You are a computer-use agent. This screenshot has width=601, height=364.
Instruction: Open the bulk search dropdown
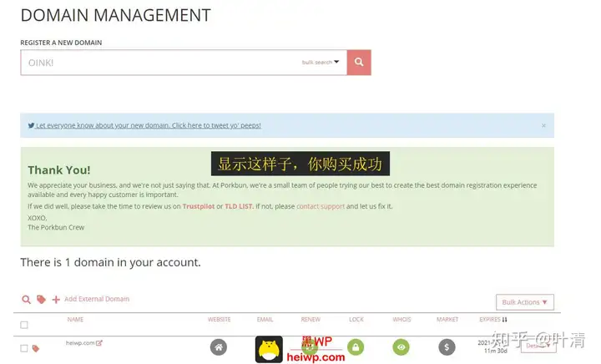(321, 62)
